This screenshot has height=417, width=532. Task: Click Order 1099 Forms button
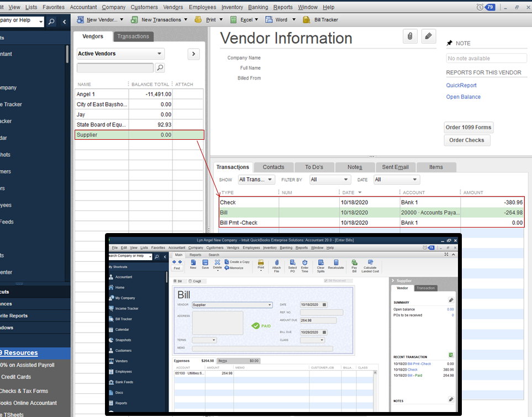point(468,127)
